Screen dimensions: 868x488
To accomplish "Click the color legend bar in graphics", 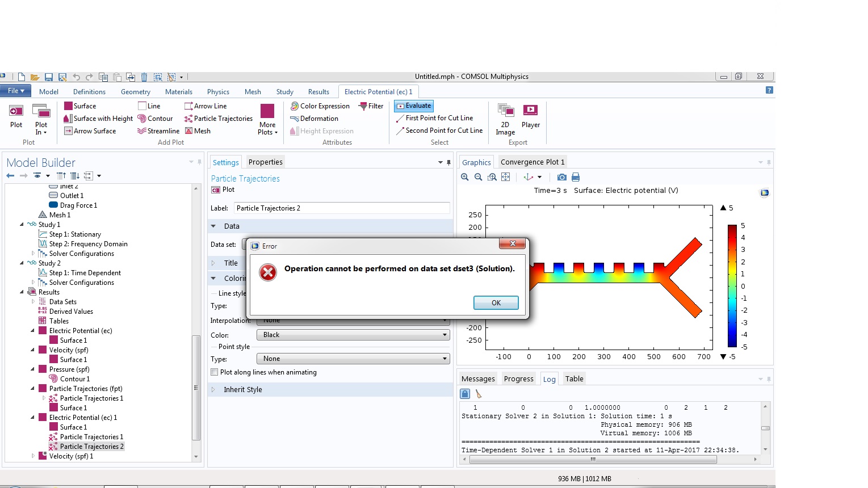I will pyautogui.click(x=732, y=286).
